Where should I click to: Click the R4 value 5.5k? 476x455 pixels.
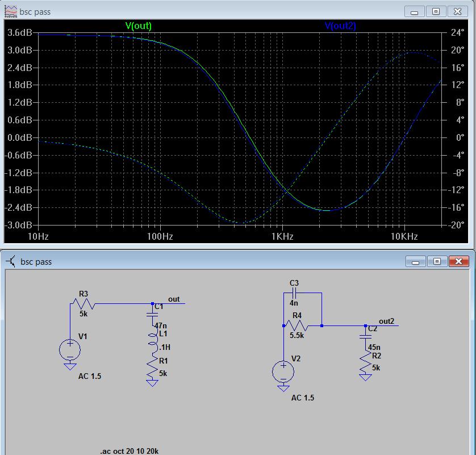tap(297, 335)
